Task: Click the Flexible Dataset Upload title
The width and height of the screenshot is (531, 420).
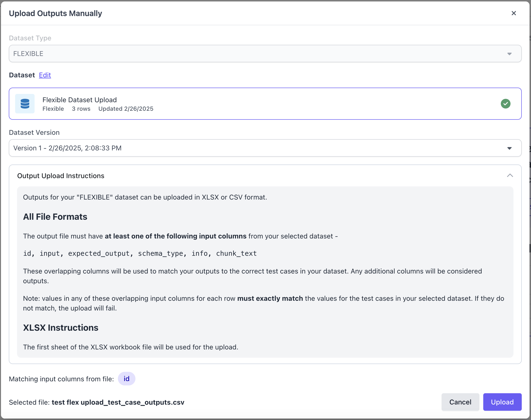Action: [79, 100]
